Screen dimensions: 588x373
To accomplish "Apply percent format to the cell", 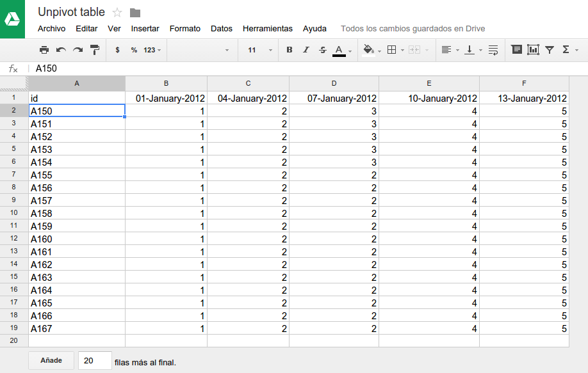I will 134,50.
